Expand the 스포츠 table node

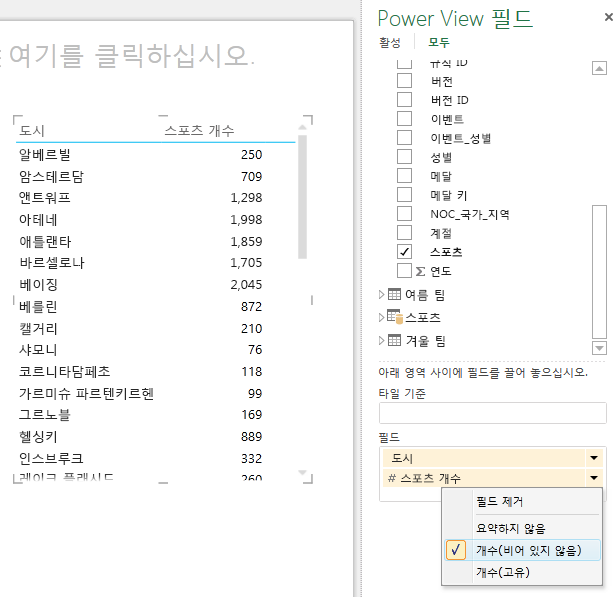pyautogui.click(x=381, y=317)
